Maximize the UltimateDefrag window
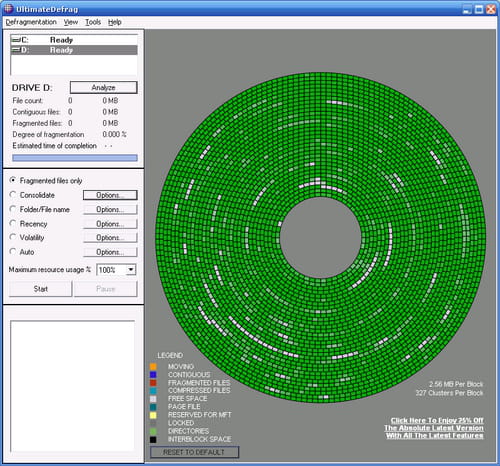The width and height of the screenshot is (500, 466). coord(479,9)
